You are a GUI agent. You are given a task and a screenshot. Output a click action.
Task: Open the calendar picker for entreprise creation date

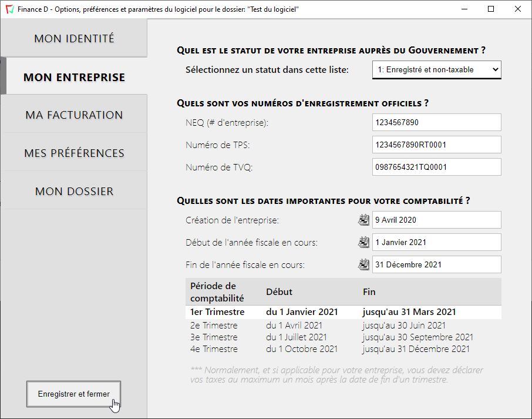363,219
